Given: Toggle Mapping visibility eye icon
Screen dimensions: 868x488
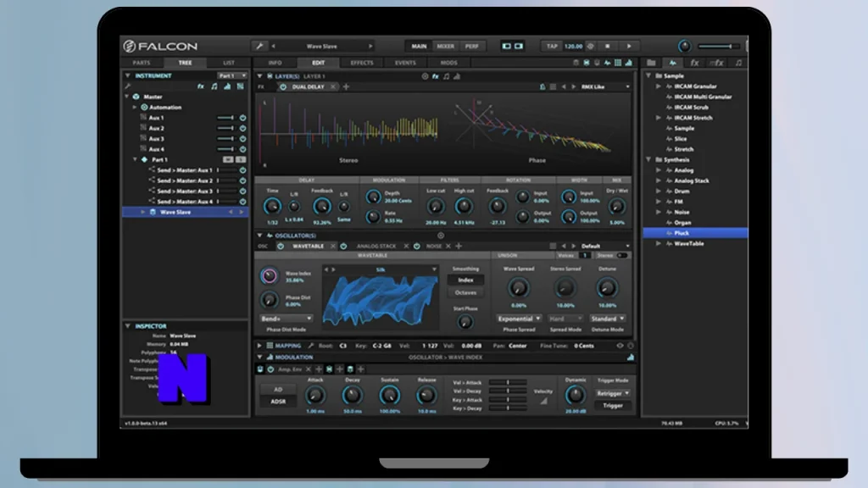Looking at the screenshot, I should point(620,346).
